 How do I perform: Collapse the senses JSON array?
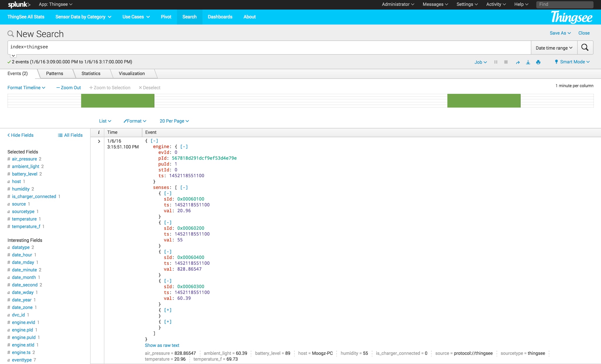184,187
